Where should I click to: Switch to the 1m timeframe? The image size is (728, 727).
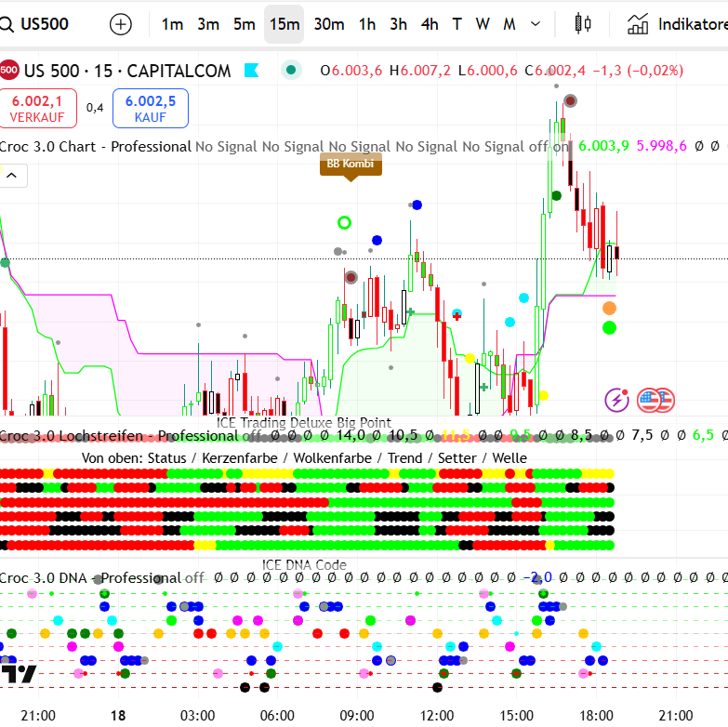(172, 24)
